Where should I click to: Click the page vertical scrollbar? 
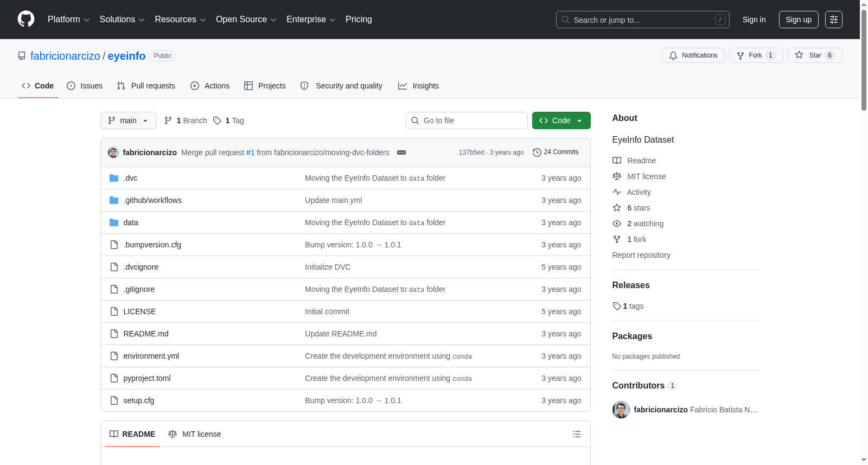coord(864,232)
